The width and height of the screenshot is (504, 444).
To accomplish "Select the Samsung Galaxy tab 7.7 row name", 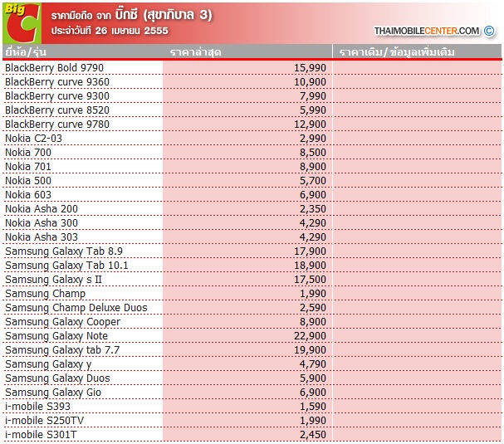I will (62, 350).
